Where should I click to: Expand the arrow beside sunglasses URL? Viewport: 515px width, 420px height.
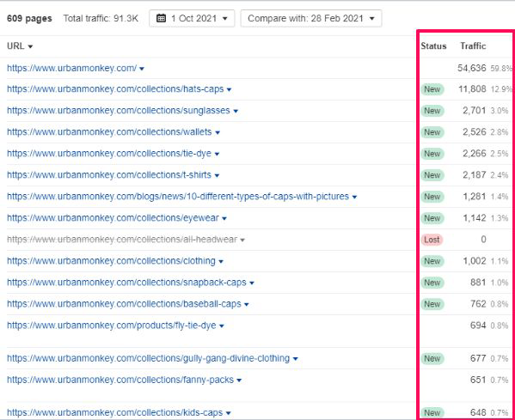[236, 111]
